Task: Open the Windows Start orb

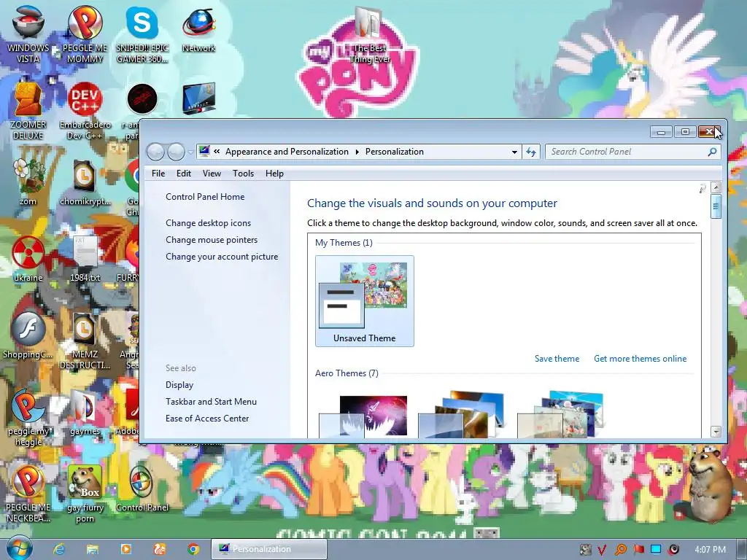Action: click(20, 548)
